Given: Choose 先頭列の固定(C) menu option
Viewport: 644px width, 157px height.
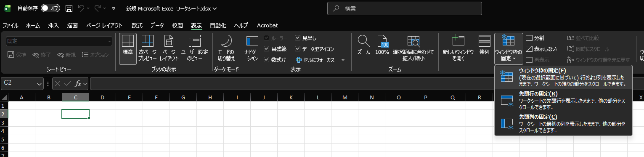Looking at the screenshot, I should tap(564, 123).
